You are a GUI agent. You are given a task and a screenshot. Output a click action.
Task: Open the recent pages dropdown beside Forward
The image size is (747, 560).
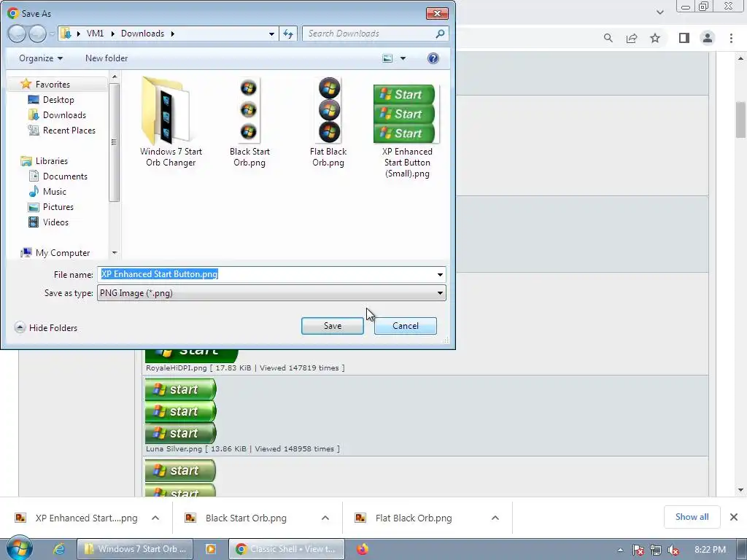[52, 34]
